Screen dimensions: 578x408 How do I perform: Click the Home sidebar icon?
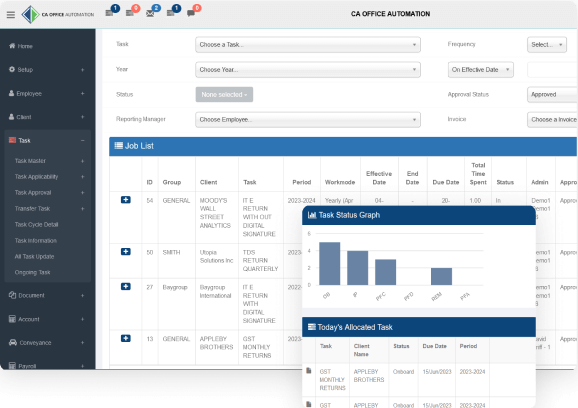[x=12, y=46]
